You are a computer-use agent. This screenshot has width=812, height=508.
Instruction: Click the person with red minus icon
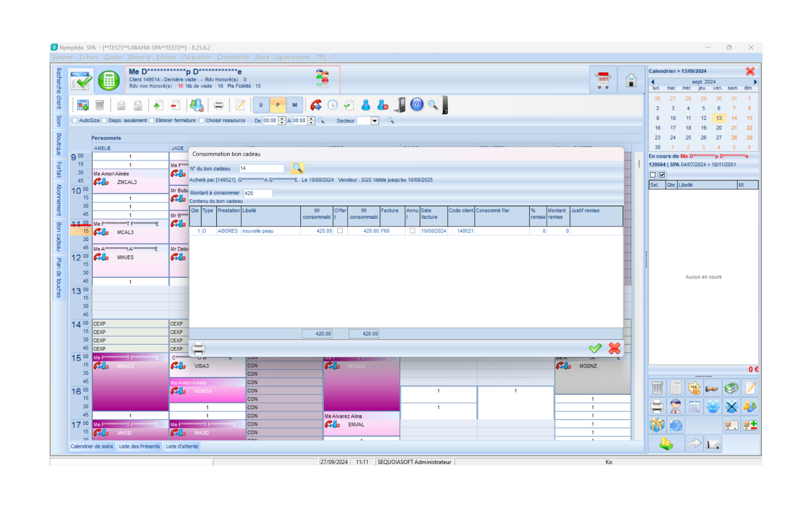coord(383,105)
